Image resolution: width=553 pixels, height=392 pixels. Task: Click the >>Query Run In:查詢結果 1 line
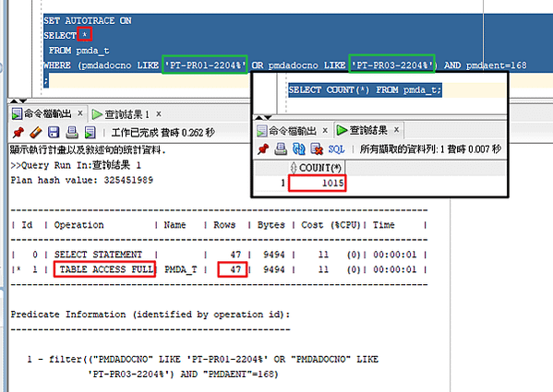[x=76, y=165]
